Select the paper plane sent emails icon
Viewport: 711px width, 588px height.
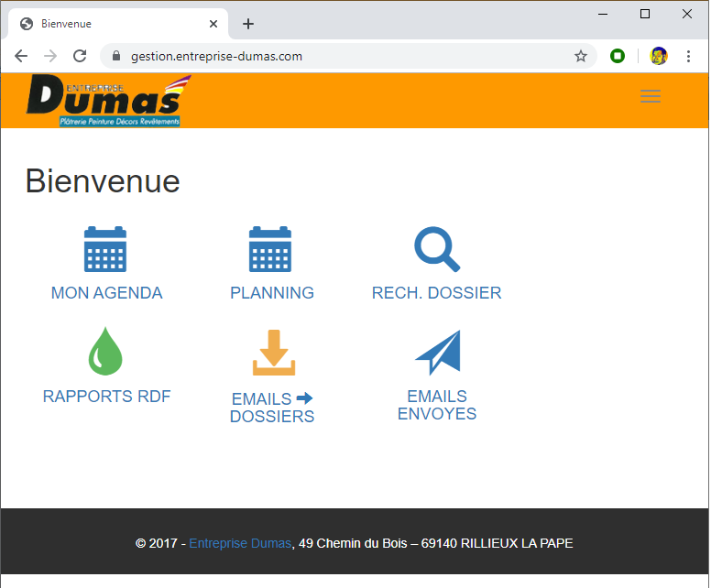(x=438, y=353)
